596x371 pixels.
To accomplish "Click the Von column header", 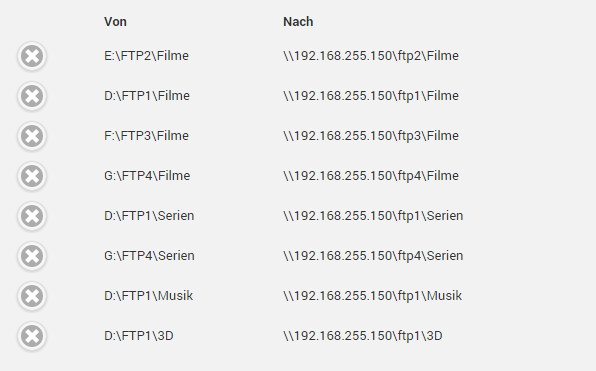I will pos(116,22).
